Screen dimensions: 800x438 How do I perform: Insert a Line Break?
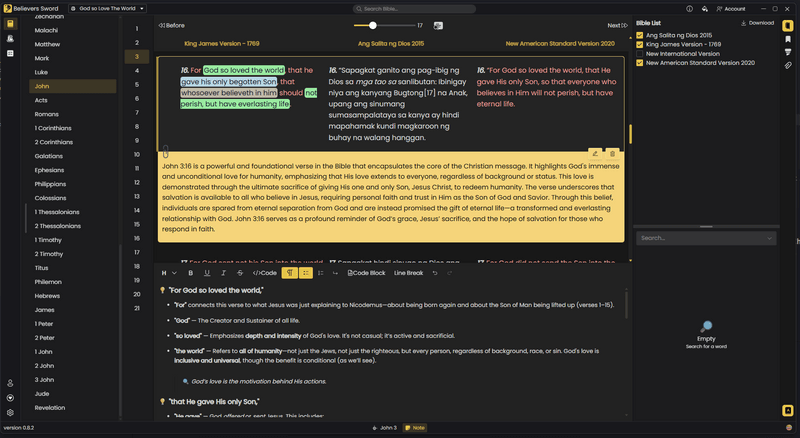click(408, 273)
